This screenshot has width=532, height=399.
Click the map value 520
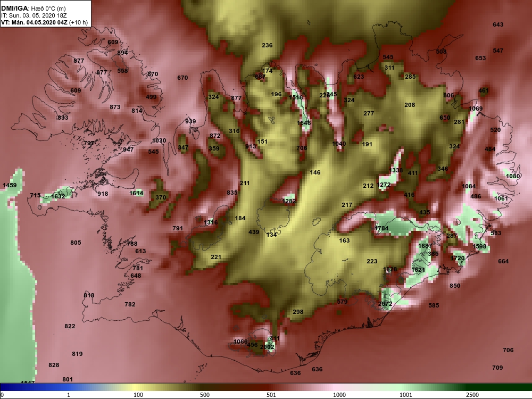coord(495,130)
